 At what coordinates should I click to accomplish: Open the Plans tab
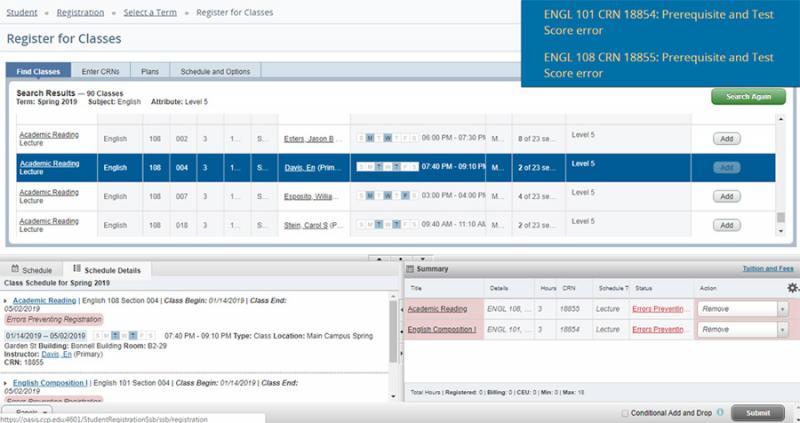pyautogui.click(x=150, y=72)
